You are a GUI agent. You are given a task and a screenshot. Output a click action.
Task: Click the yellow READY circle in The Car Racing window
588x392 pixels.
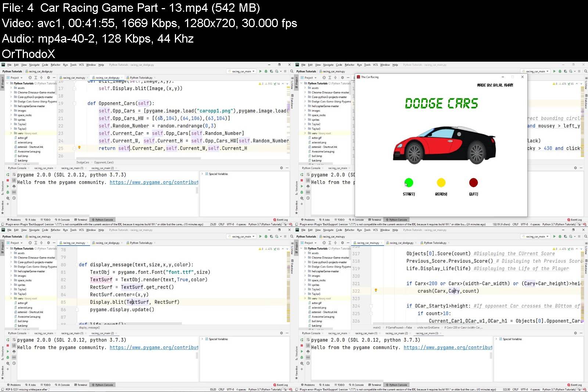[441, 182]
